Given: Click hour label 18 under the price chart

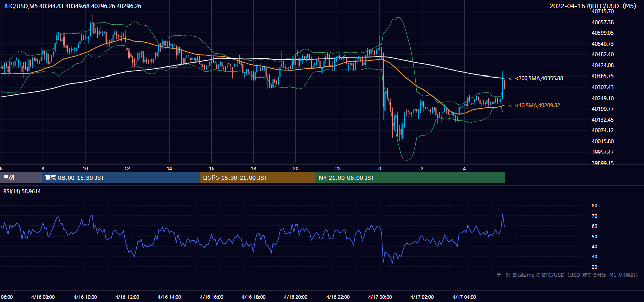Looking at the screenshot, I should (x=253, y=168).
